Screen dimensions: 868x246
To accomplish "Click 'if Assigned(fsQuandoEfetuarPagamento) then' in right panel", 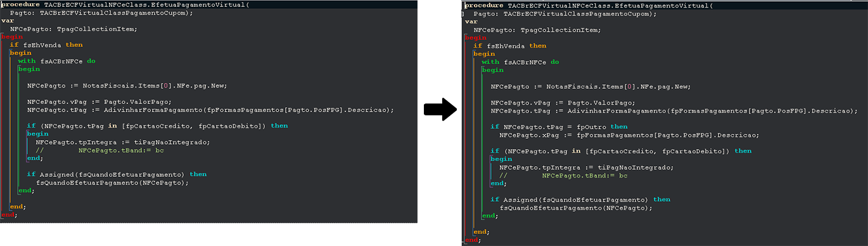I will (580, 200).
